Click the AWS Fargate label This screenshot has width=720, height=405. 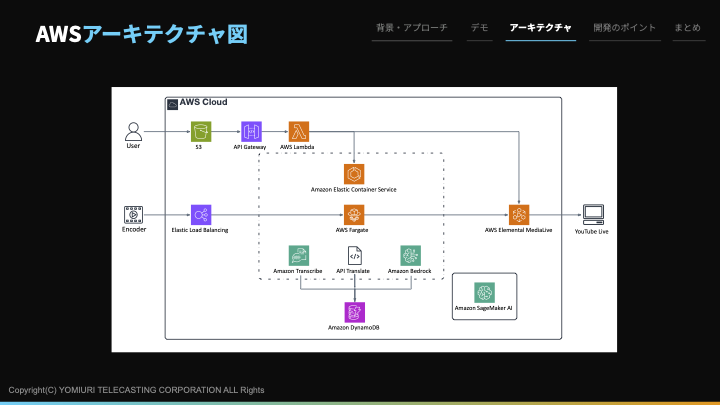coord(352,230)
